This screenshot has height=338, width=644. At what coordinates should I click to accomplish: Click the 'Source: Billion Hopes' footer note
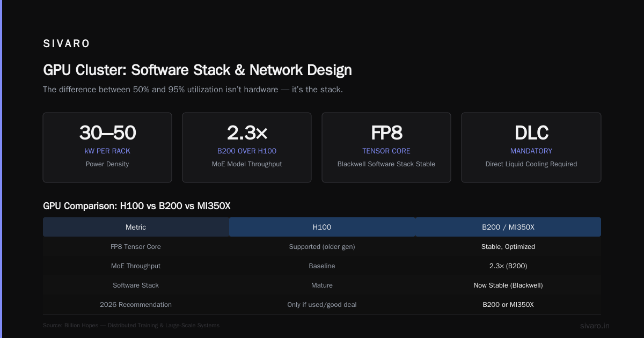coord(131,326)
